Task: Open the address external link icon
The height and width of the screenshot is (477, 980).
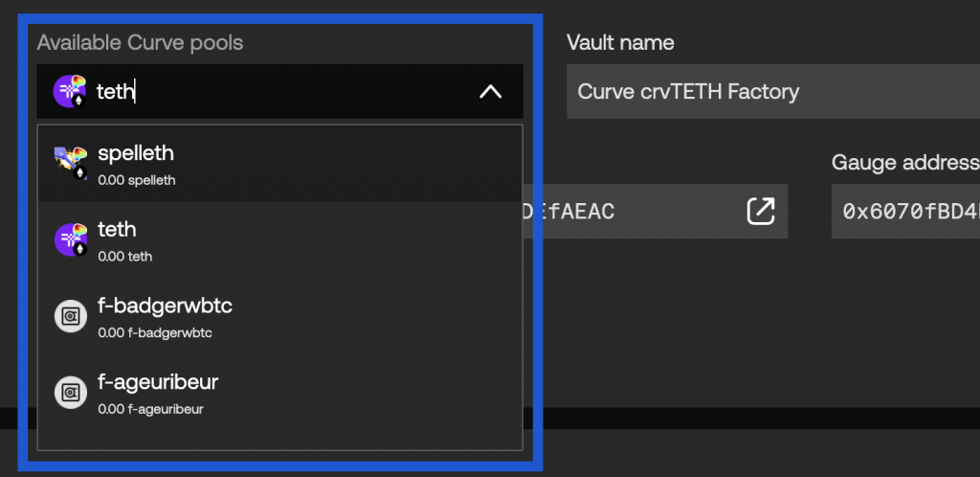Action: click(761, 212)
